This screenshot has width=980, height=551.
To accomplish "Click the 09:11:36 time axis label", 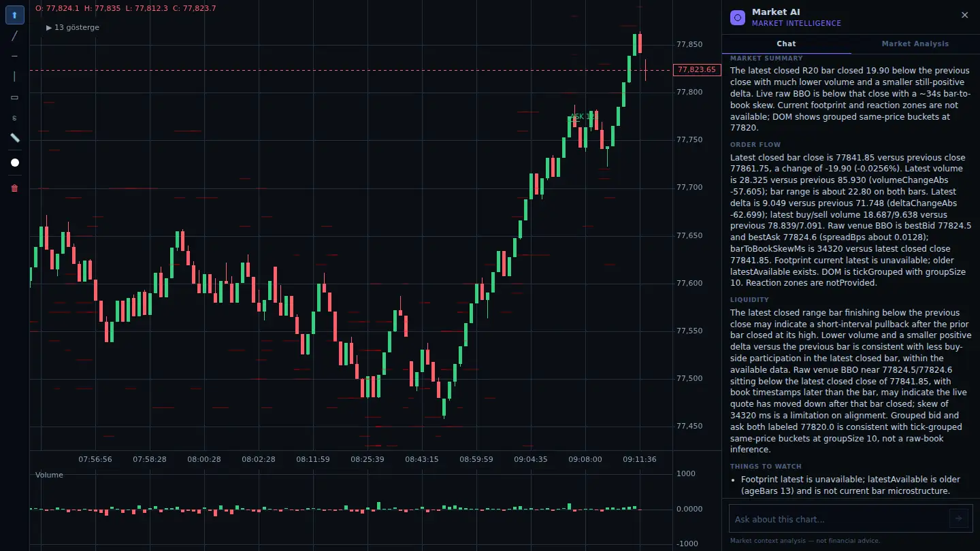I will [x=640, y=459].
